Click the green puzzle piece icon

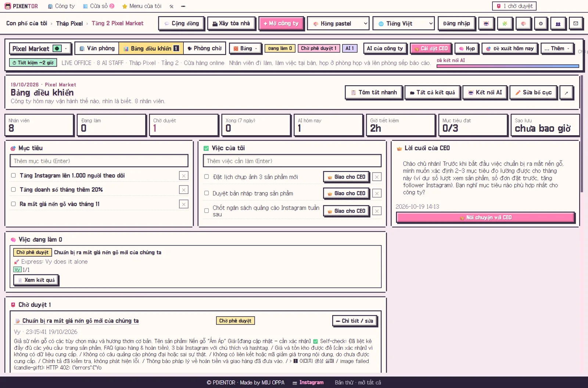505,24
